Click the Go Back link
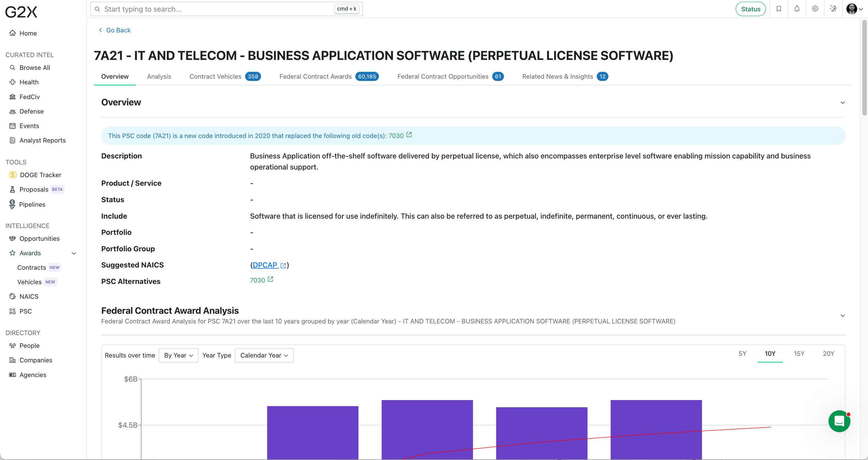 pyautogui.click(x=115, y=30)
